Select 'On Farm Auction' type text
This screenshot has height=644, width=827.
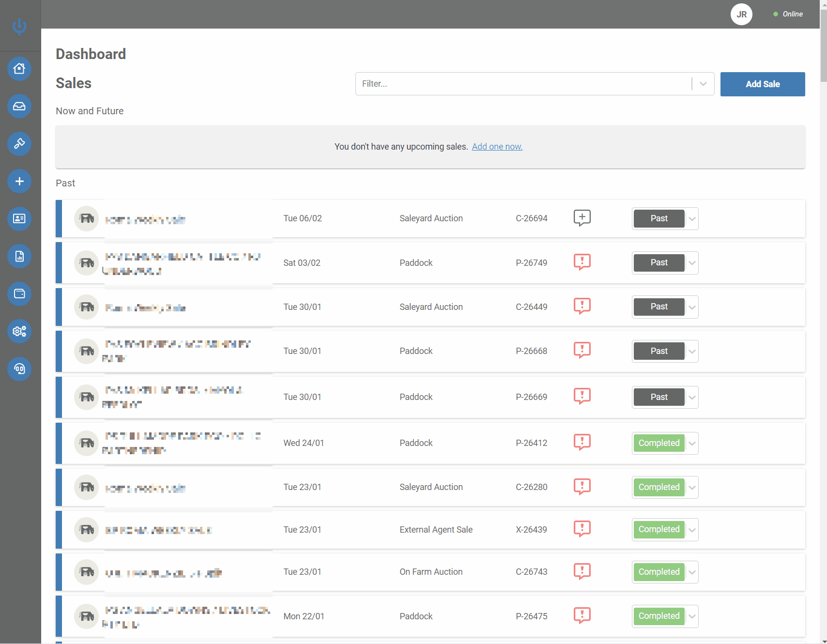tap(431, 572)
